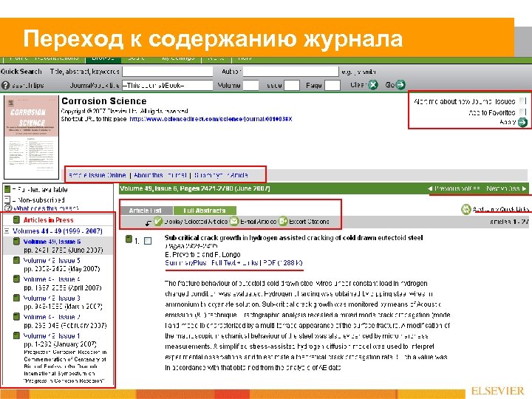
Task: Open the PDF (288 K) link of article 1
Action: 282,263
